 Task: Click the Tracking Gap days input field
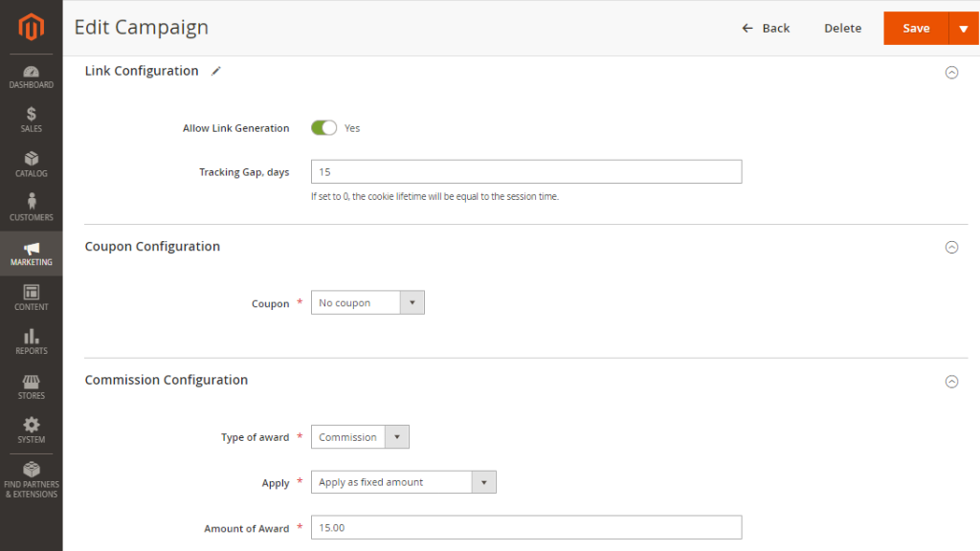coord(526,172)
